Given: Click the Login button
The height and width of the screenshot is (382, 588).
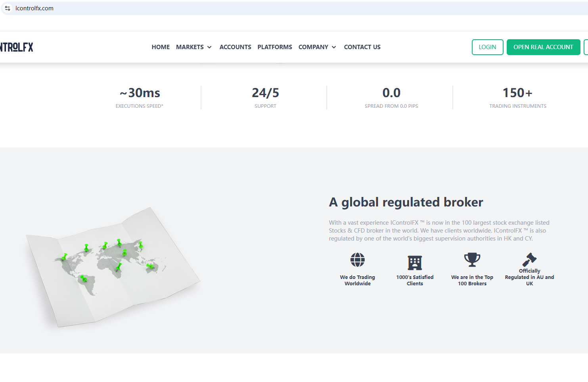Looking at the screenshot, I should [x=488, y=47].
